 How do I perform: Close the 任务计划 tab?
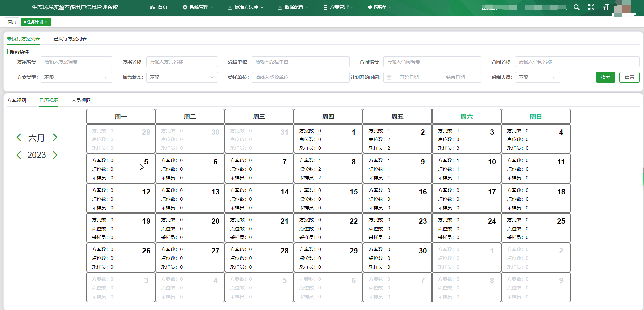click(x=46, y=22)
